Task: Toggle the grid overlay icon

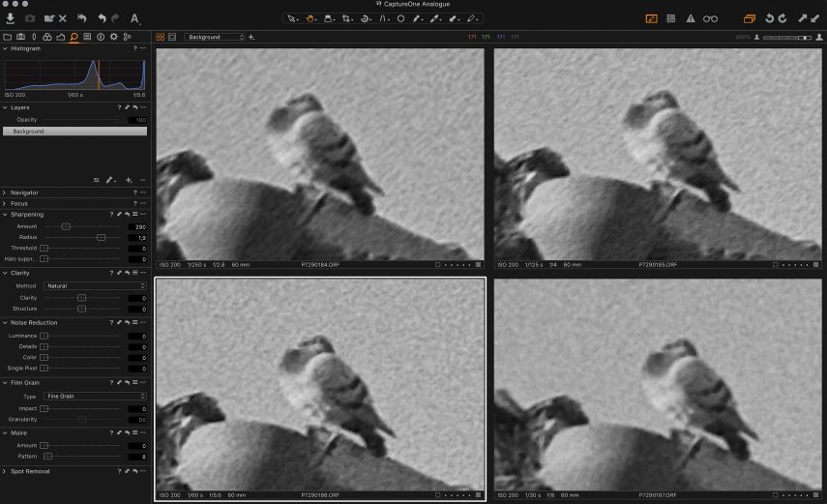Action: coord(670,18)
